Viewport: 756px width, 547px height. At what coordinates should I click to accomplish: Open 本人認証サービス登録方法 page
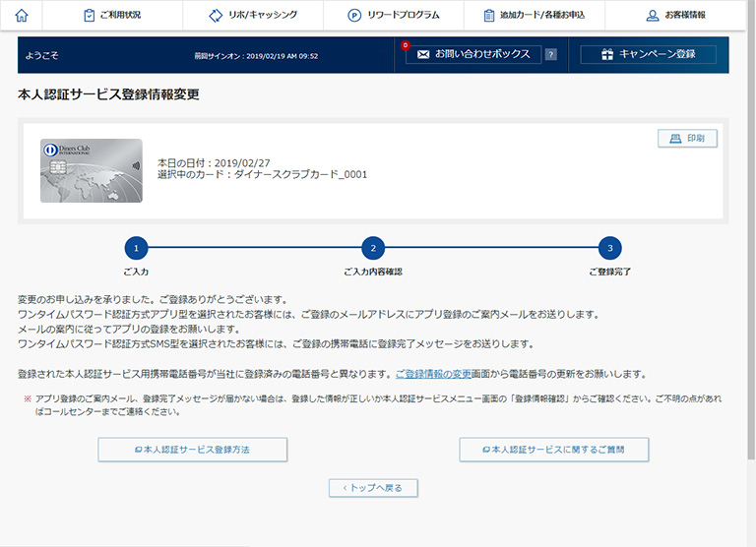[192, 450]
